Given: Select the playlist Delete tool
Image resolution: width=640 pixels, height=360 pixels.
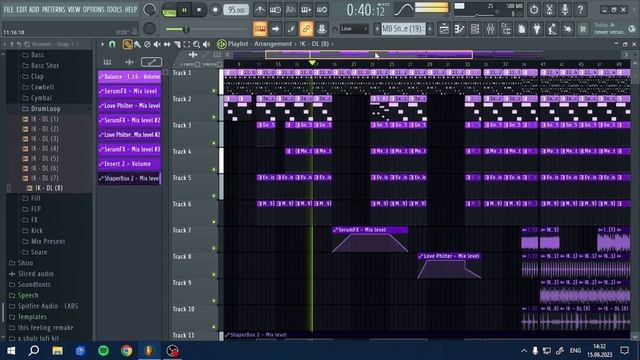Looking at the screenshot, I should (147, 44).
